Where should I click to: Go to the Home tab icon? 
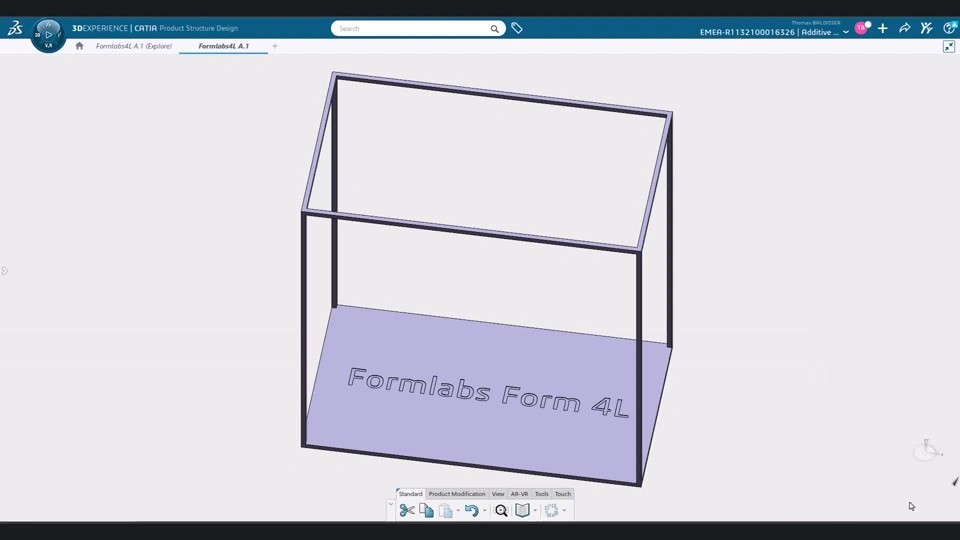(80, 46)
